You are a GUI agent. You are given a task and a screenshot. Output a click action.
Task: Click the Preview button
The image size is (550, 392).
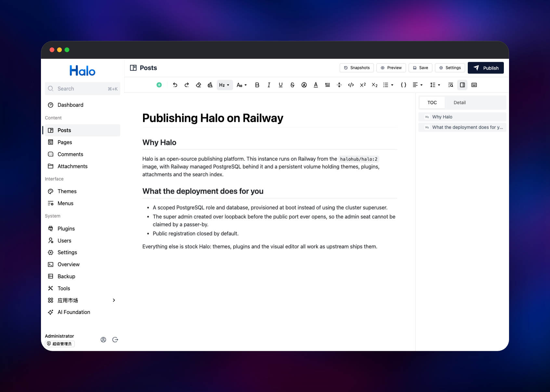tap(391, 68)
